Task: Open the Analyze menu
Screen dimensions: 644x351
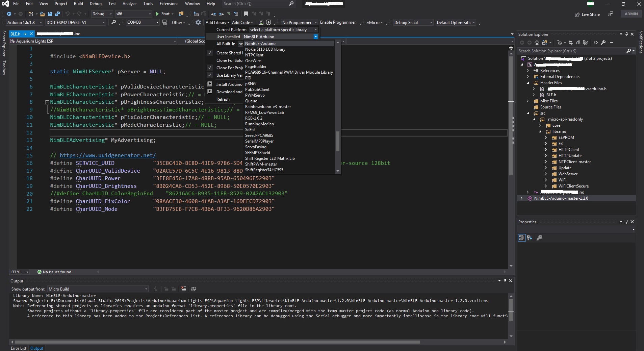Action: 129,4
